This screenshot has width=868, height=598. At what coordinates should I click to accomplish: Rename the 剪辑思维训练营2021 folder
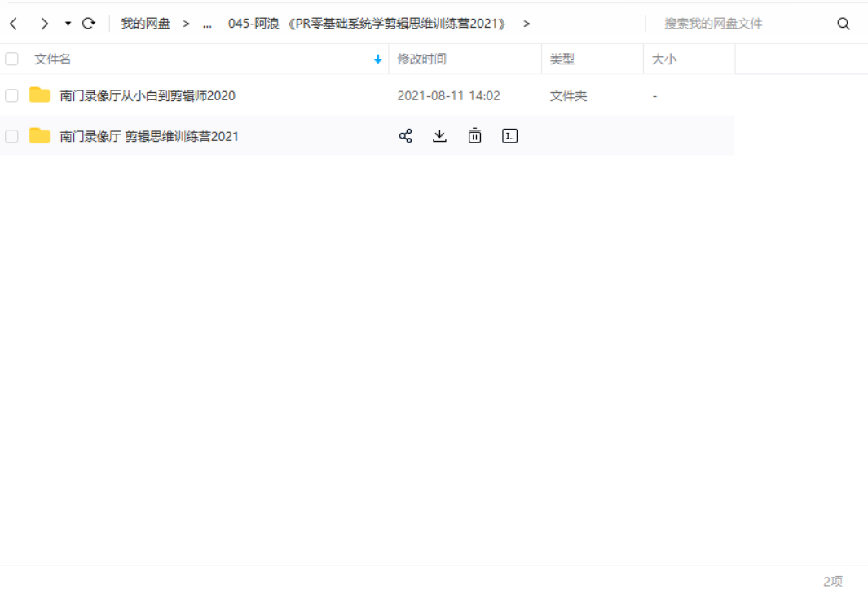pyautogui.click(x=510, y=136)
